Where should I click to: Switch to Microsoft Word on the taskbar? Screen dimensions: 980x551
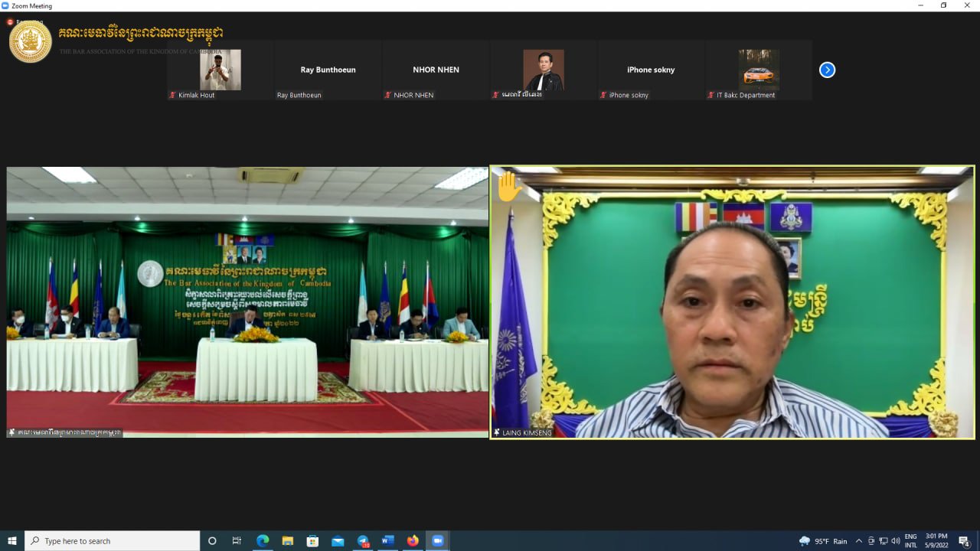click(387, 541)
